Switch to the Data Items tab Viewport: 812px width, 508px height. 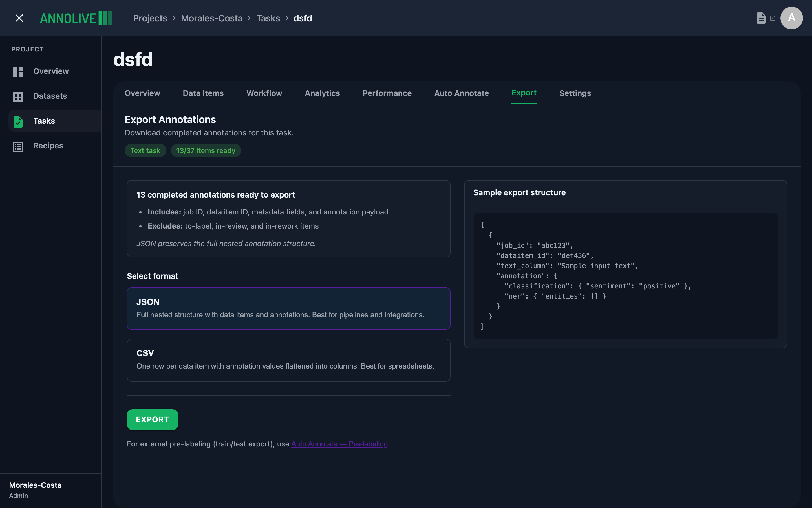203,93
